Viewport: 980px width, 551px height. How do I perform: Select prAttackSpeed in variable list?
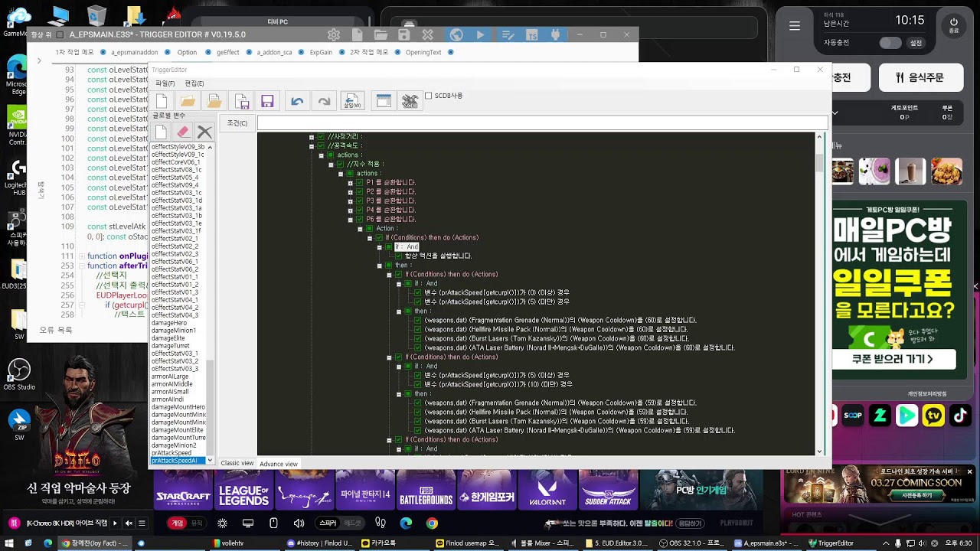tap(171, 453)
